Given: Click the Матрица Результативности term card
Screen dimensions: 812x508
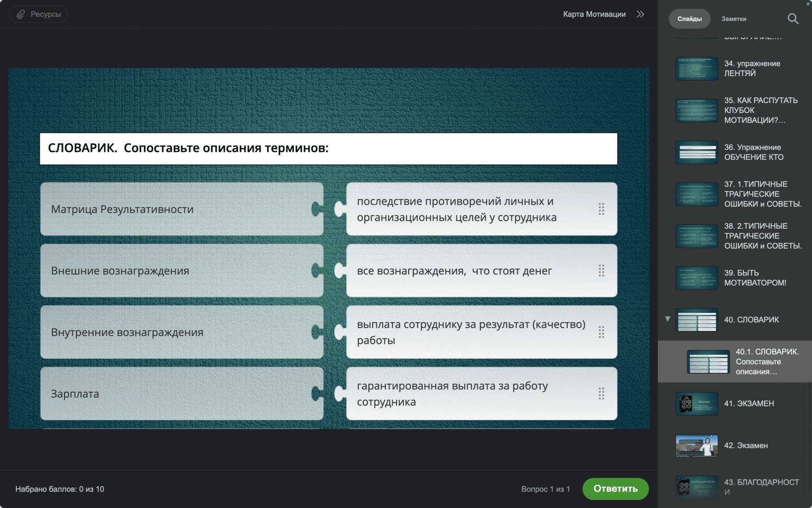Looking at the screenshot, I should pos(181,209).
